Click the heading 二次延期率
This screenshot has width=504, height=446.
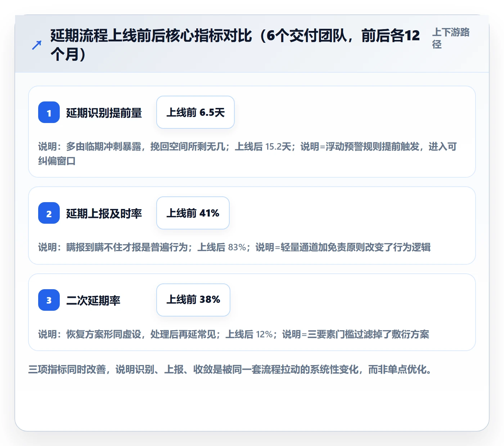click(x=93, y=300)
